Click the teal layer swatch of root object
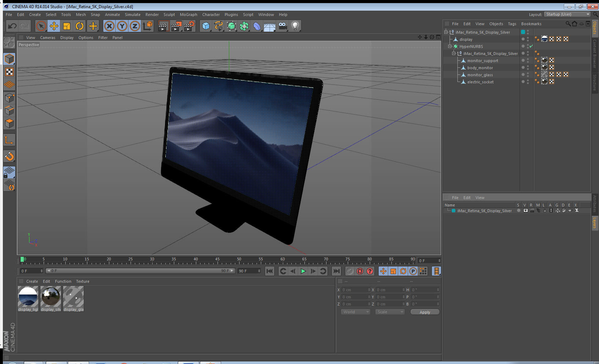 523,32
